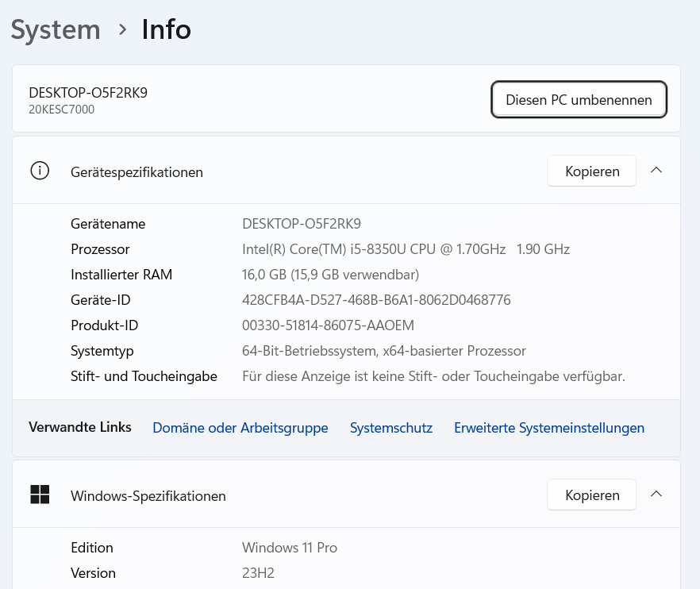Click the info icon beside Gerätespezifikationen

(x=40, y=171)
